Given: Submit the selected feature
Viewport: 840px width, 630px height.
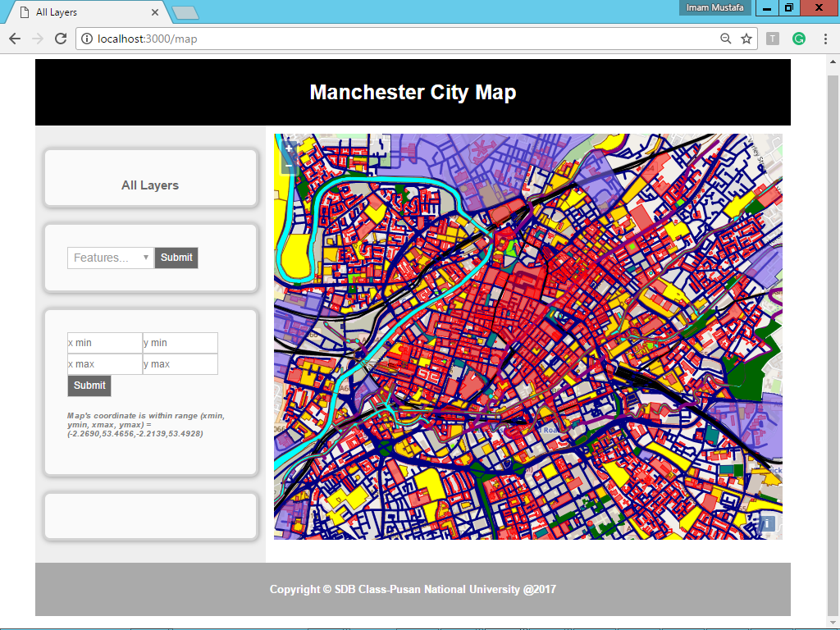Looking at the screenshot, I should [176, 258].
